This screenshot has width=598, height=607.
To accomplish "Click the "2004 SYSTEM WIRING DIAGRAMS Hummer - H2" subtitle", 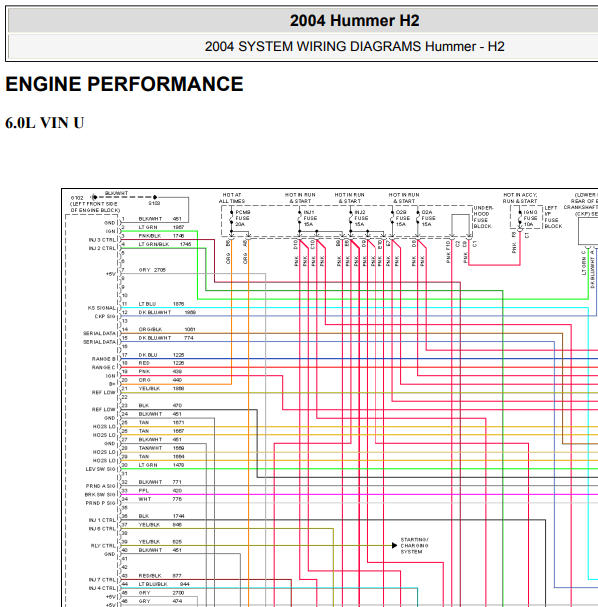I will [x=355, y=46].
